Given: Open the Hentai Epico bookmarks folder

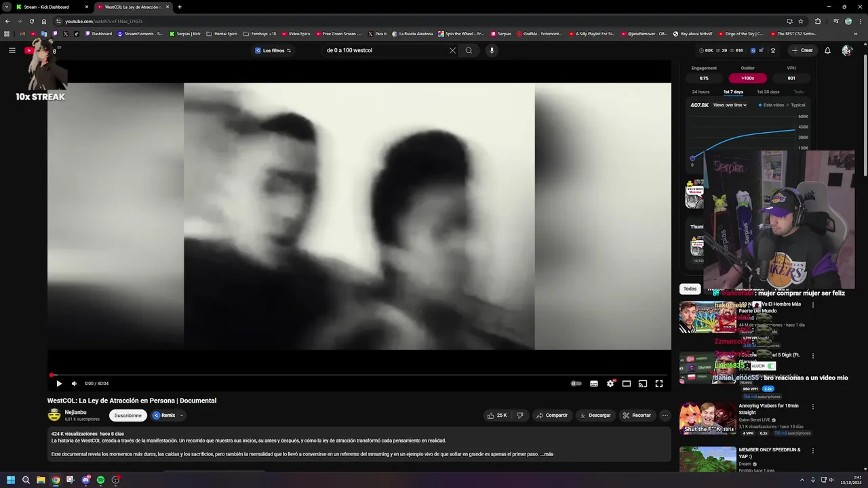Looking at the screenshot, I should click(222, 33).
